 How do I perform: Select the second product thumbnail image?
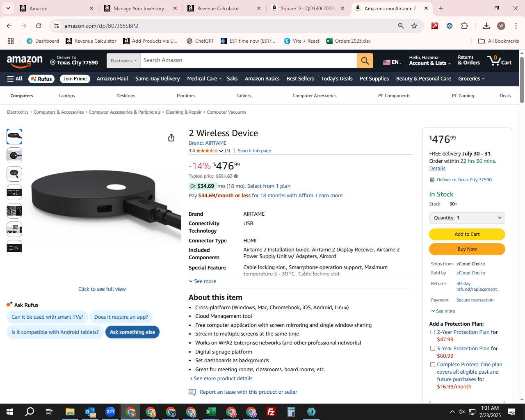tap(14, 155)
